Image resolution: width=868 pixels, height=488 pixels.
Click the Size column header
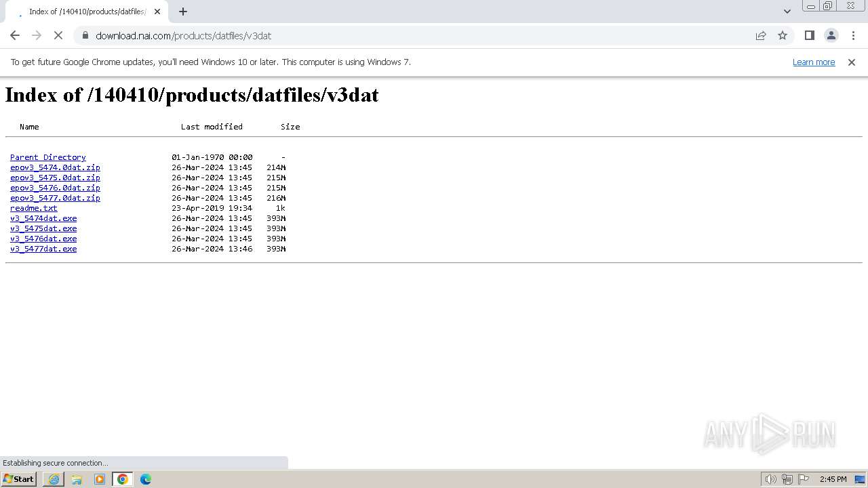290,127
